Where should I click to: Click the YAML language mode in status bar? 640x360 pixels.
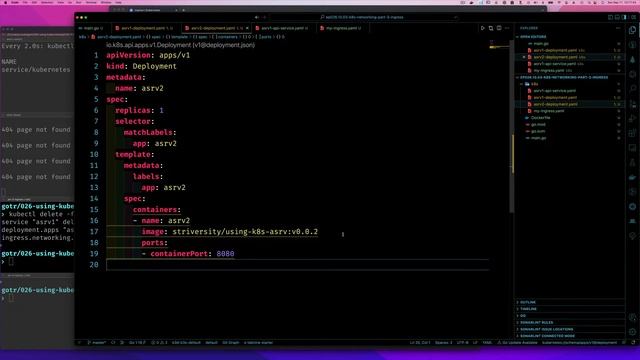[487, 343]
